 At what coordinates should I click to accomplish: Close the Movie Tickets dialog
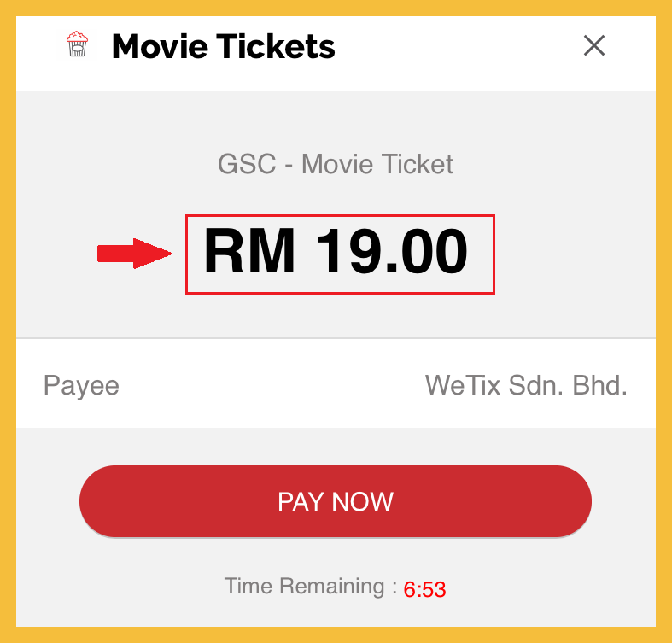coord(594,45)
